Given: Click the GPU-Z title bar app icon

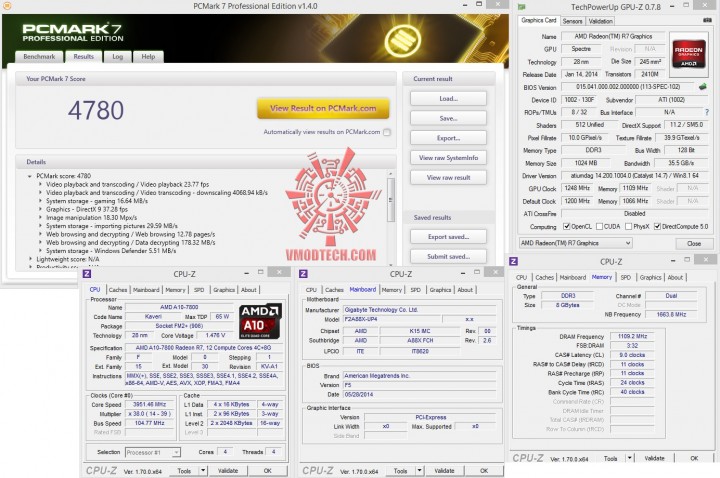Looking at the screenshot, I should click(x=522, y=7).
